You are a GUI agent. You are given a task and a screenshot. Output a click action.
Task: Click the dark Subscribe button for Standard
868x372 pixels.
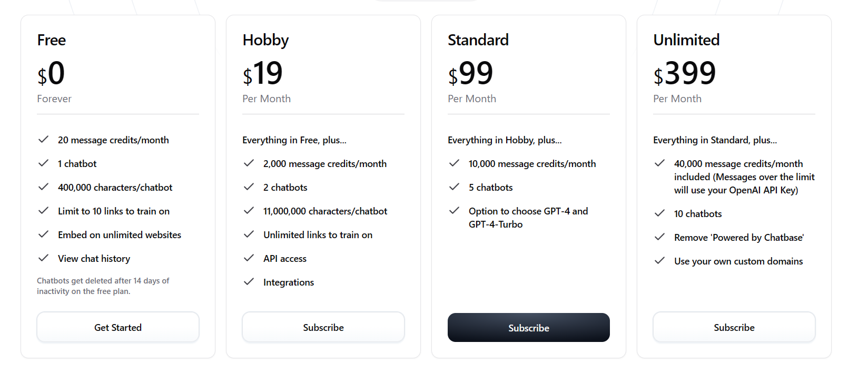point(529,328)
